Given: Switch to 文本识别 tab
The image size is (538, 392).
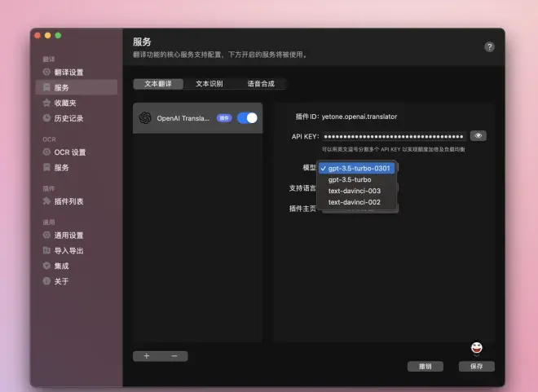Looking at the screenshot, I should tap(209, 84).
